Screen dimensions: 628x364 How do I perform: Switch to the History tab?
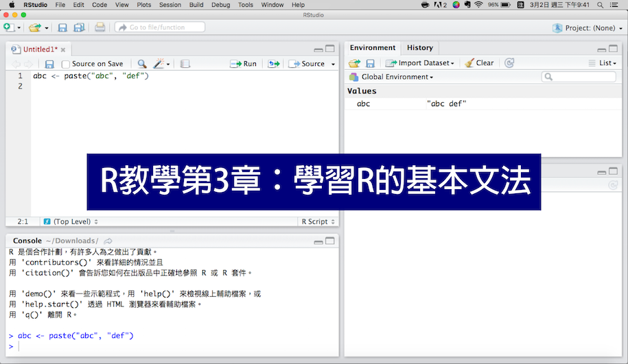coord(420,47)
